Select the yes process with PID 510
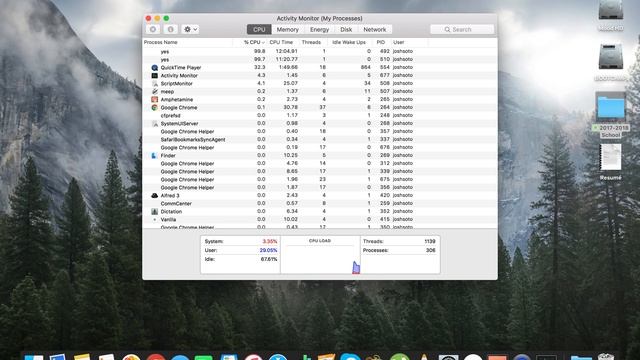 click(320, 60)
